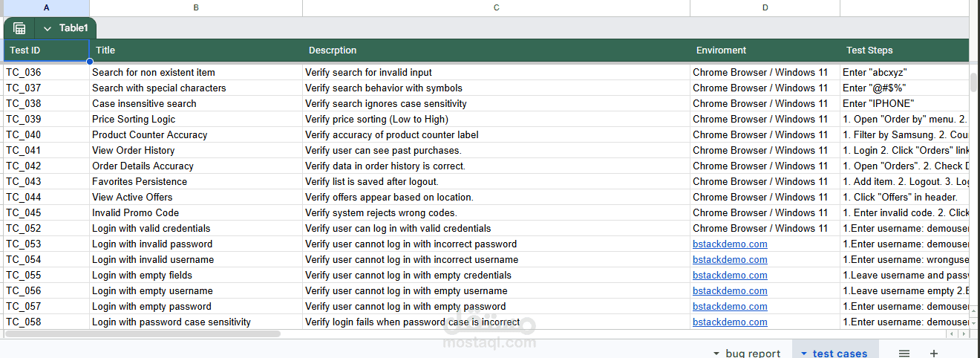Image resolution: width=980 pixels, height=358 pixels.
Task: Click the vertical scrollbar thumb
Action: tap(974, 82)
